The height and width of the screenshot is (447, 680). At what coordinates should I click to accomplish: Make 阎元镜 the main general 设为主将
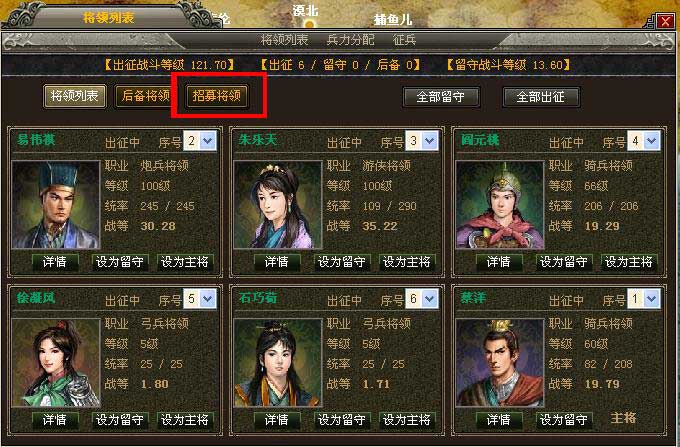[629, 262]
